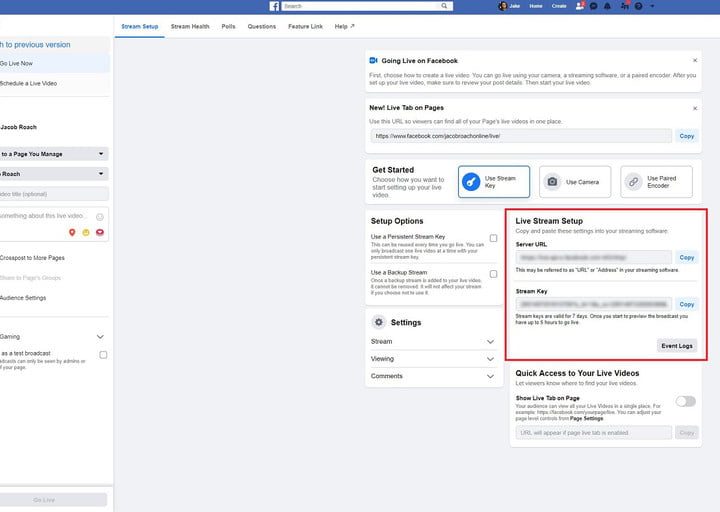The height and width of the screenshot is (512, 720).
Task: Copy the Live Tab page URL
Action: coord(686,136)
